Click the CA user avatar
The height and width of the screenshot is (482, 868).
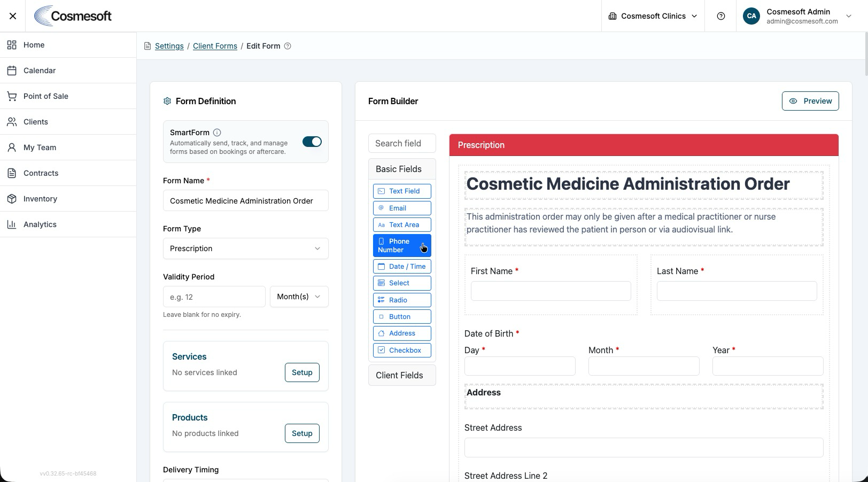click(751, 16)
